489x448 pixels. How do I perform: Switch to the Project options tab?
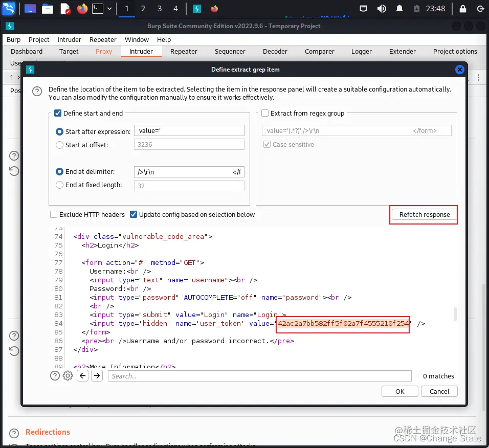455,52
